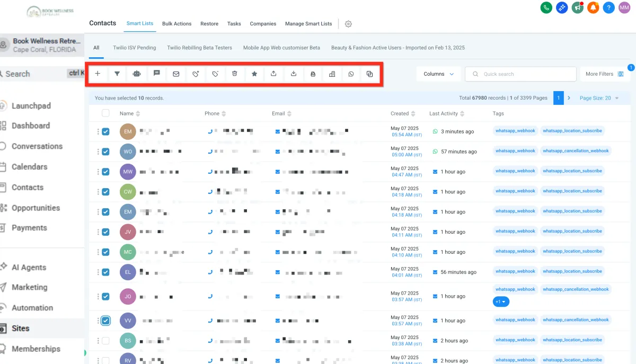Click the import contacts download-arrow icon
The width and height of the screenshot is (636, 364).
tap(294, 74)
